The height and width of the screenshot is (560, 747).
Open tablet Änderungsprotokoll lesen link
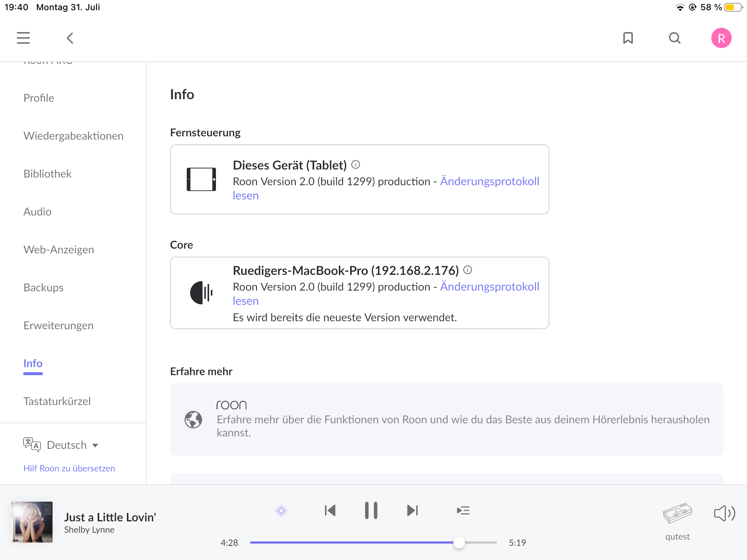[x=489, y=181]
